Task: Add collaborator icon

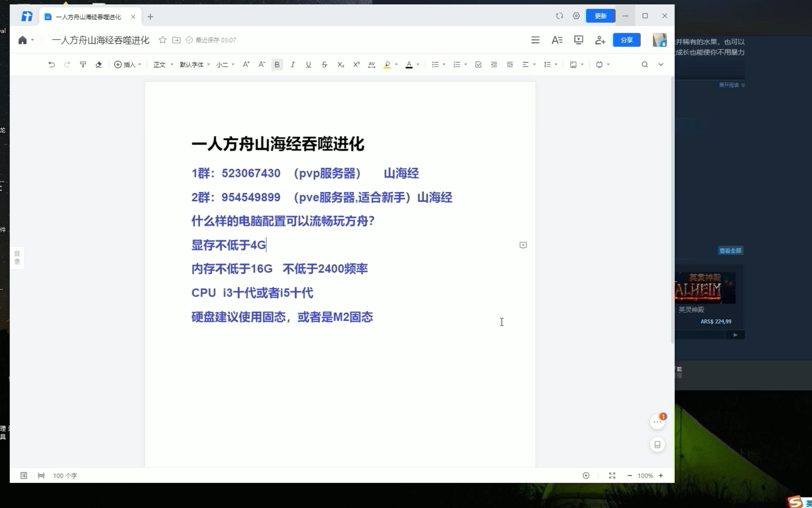Action: (x=600, y=40)
